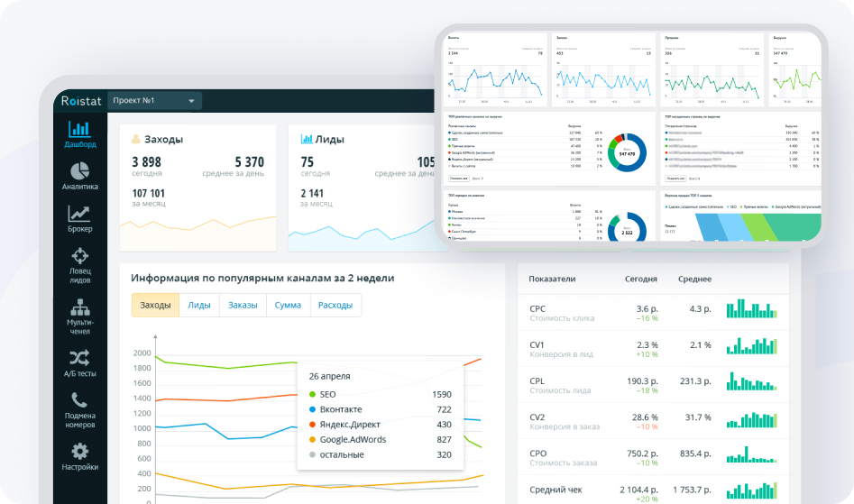This screenshot has width=854, height=504.
Task: Click the CPO row sparkline bar chart
Action: point(751,454)
